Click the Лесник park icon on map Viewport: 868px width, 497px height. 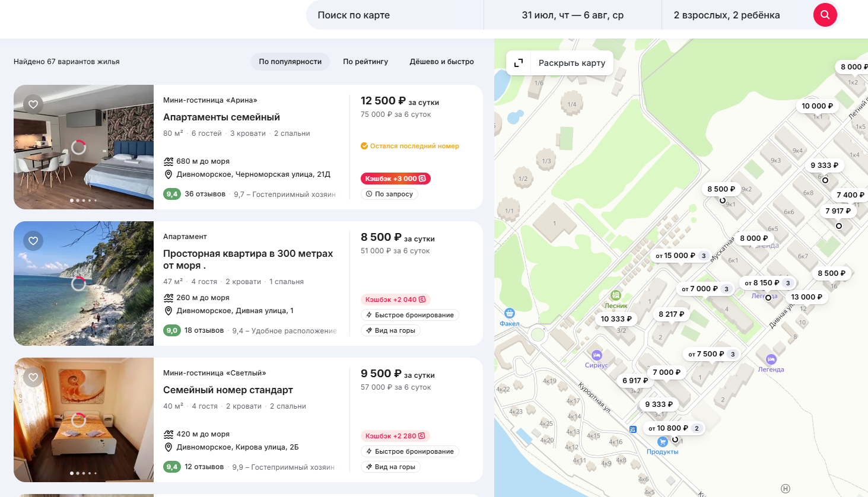click(616, 295)
